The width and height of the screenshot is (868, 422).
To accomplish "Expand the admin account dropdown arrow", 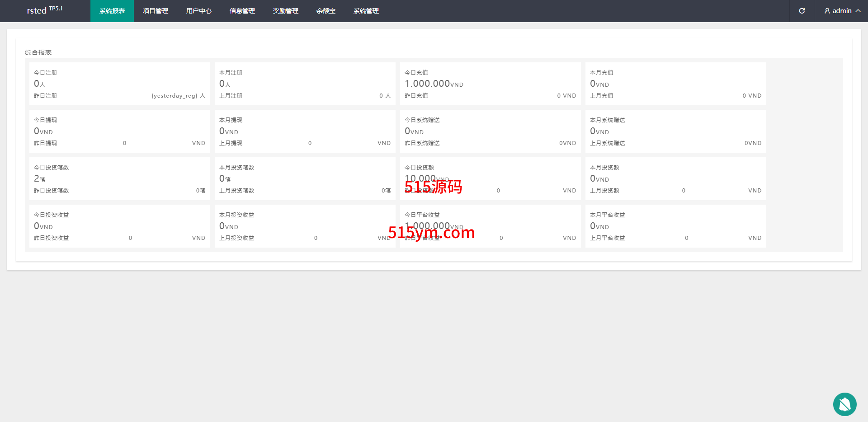I will coord(858,11).
